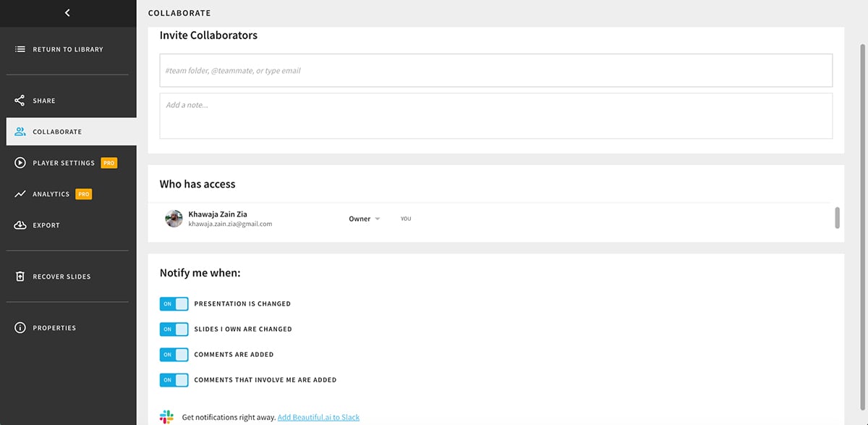Image resolution: width=868 pixels, height=425 pixels.
Task: Click the Analytics trend line icon
Action: click(x=20, y=194)
